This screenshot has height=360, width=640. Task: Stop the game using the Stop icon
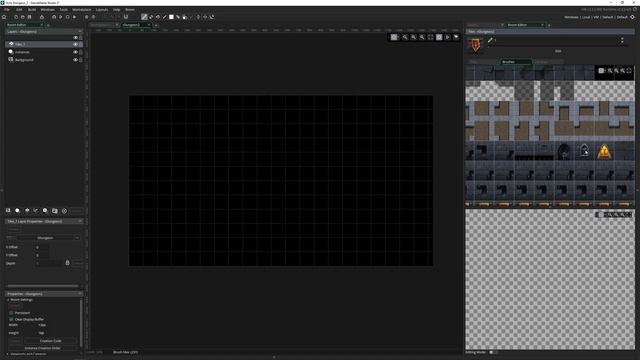tap(68, 17)
